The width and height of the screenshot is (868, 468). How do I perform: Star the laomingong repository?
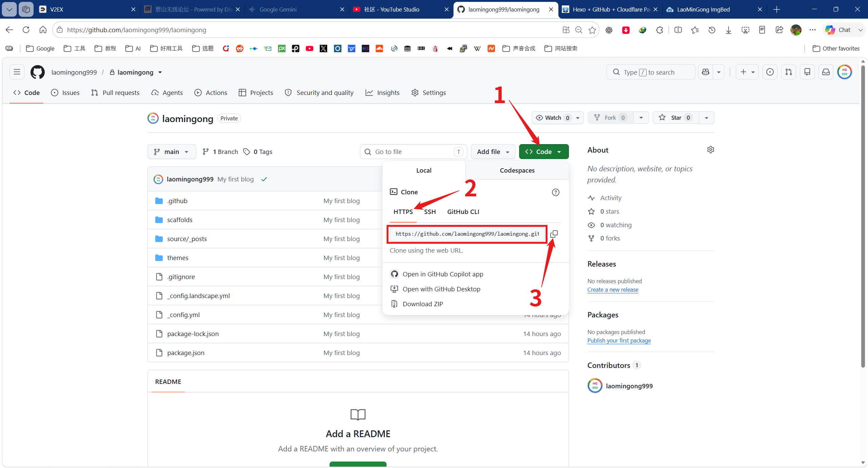[x=675, y=118]
